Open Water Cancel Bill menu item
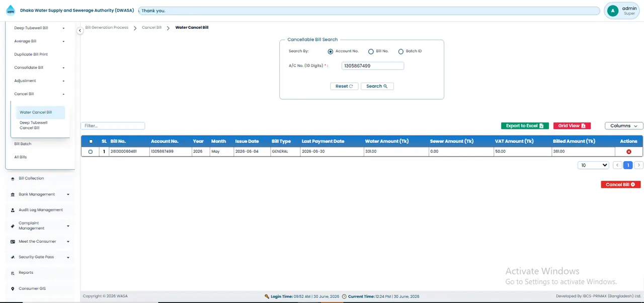The width and height of the screenshot is (644, 303). [x=40, y=112]
